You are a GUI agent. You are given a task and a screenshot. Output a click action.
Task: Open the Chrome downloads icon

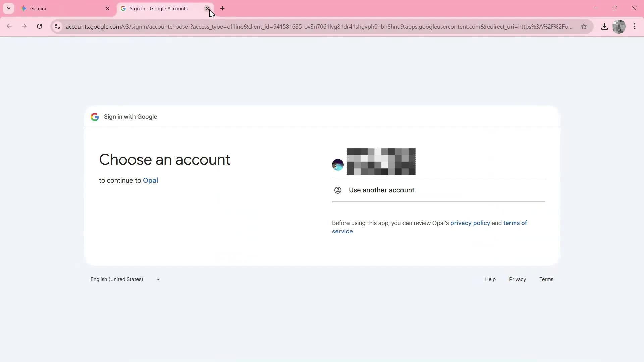604,26
